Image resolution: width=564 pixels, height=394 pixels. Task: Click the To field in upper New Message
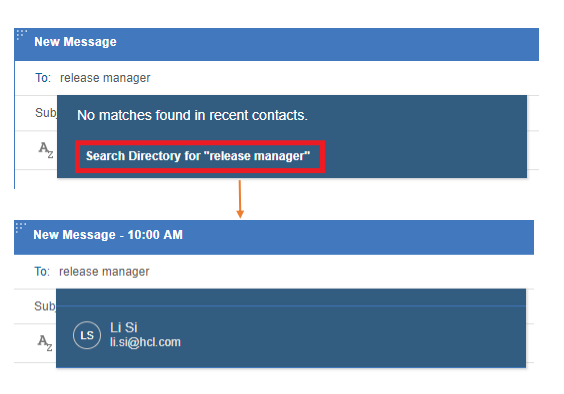coord(277,78)
